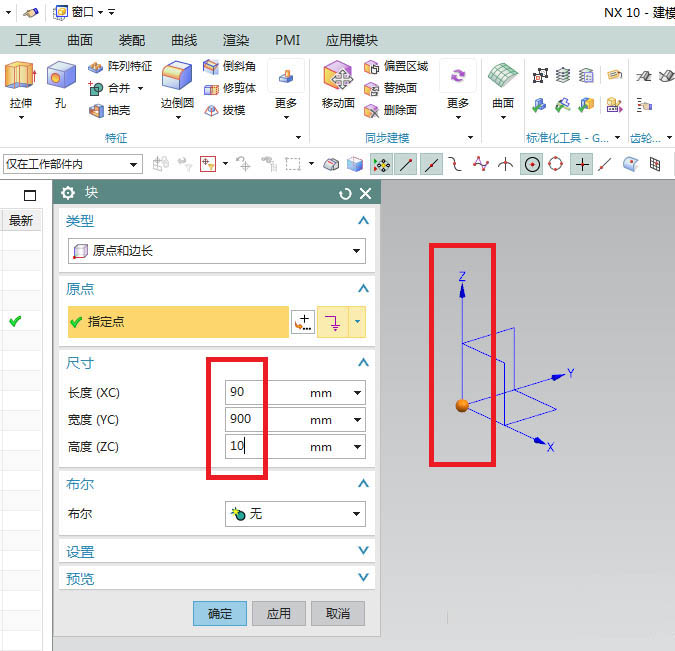Select the Shell (抽壳) tool
The width and height of the screenshot is (675, 651).
tap(109, 110)
